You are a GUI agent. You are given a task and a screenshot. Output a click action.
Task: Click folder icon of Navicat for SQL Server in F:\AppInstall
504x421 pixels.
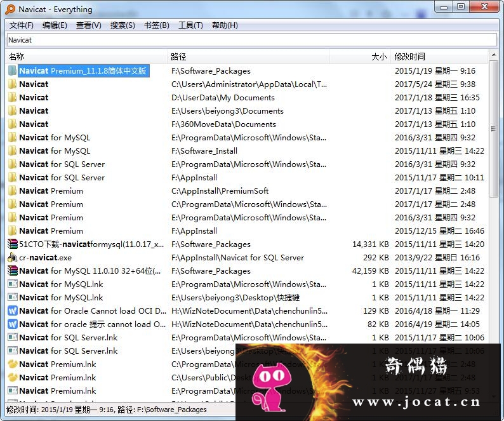click(12, 178)
